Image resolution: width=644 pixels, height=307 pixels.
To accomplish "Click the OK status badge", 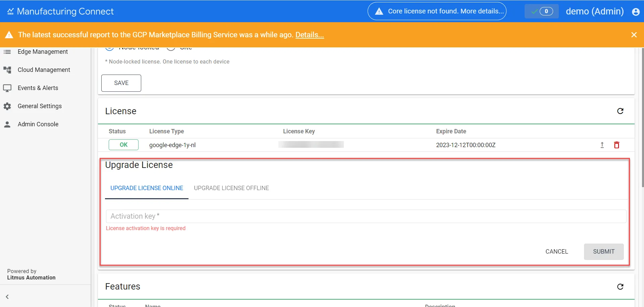I will [123, 145].
